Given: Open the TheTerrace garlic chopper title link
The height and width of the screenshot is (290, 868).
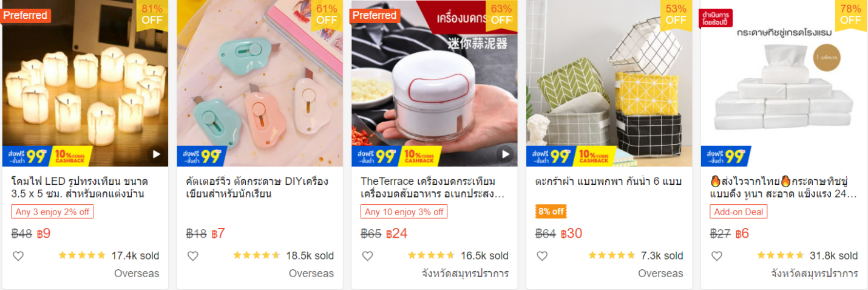Looking at the screenshot, I should click(x=432, y=188).
